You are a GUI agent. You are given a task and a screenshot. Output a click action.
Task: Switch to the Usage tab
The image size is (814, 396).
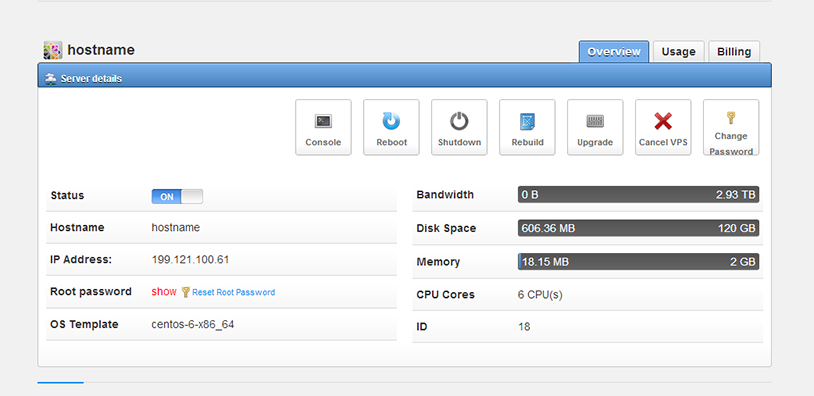click(x=679, y=52)
